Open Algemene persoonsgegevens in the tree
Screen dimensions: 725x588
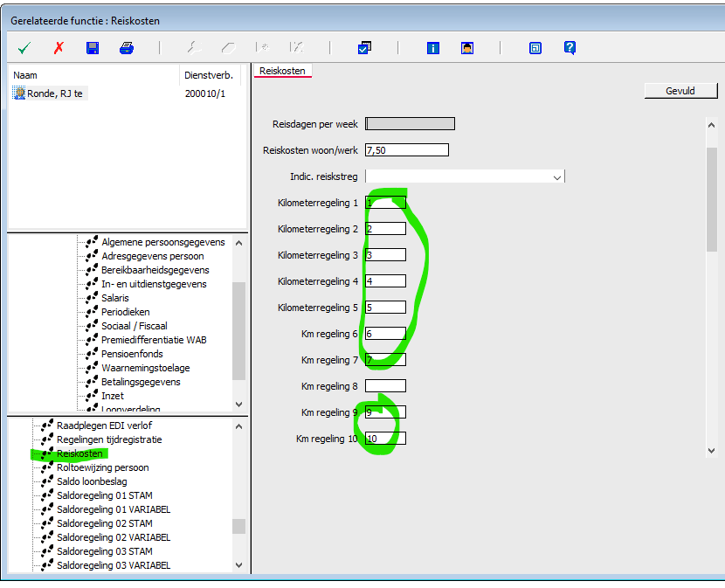coord(162,242)
